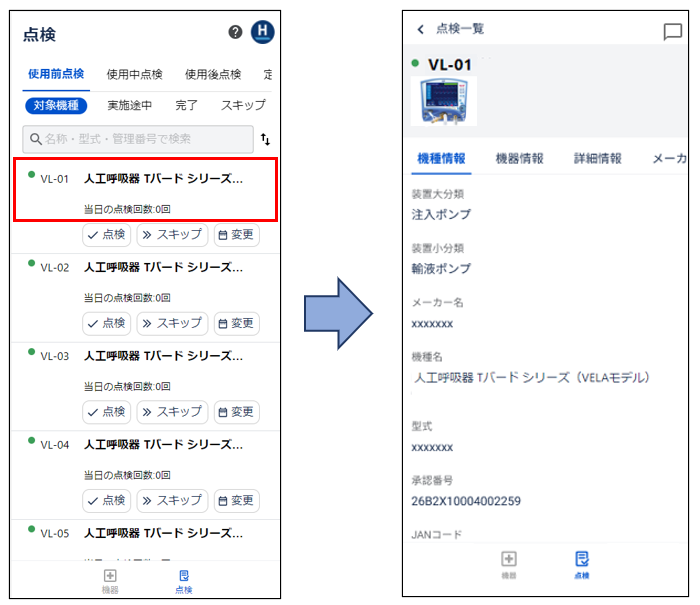This screenshot has width=700, height=605.
Task: Select the 対象機種 filter chip
Action: 56,105
